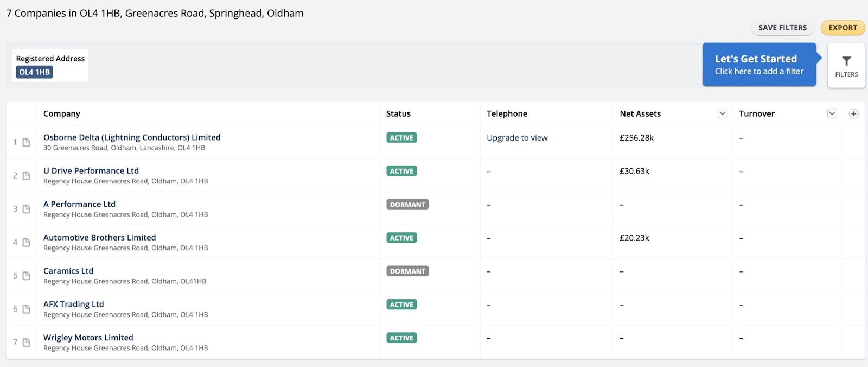The height and width of the screenshot is (367, 868).
Task: Click the 7 Companies in OL4 1HB heading
Action: (155, 13)
